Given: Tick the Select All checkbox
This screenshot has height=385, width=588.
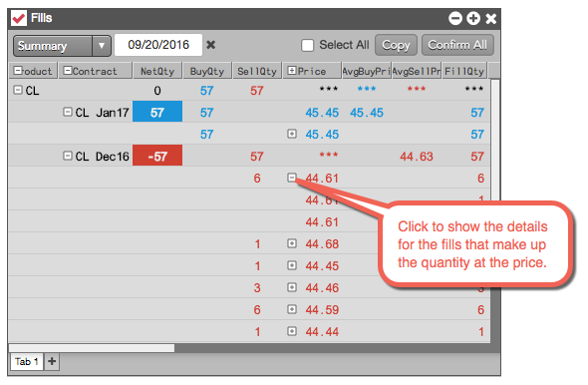Looking at the screenshot, I should pyautogui.click(x=308, y=46).
